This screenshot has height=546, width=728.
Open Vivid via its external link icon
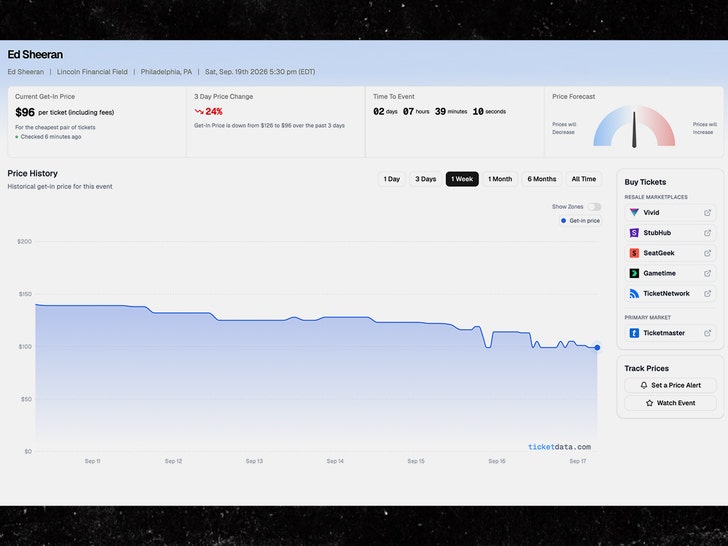pyautogui.click(x=707, y=213)
